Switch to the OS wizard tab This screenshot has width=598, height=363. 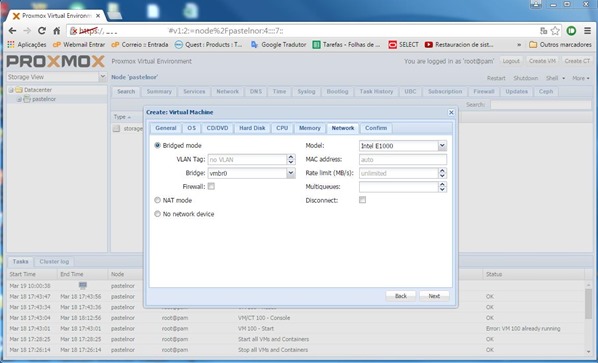191,128
